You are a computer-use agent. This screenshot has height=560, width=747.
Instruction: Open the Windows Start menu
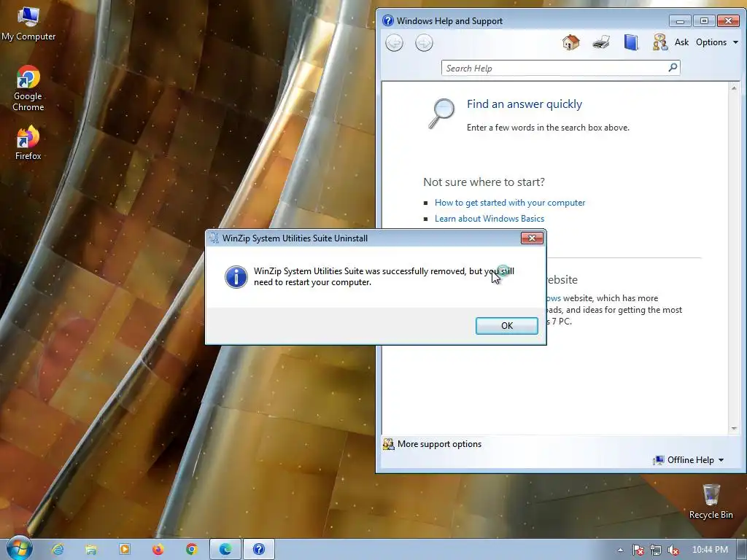[x=20, y=549]
